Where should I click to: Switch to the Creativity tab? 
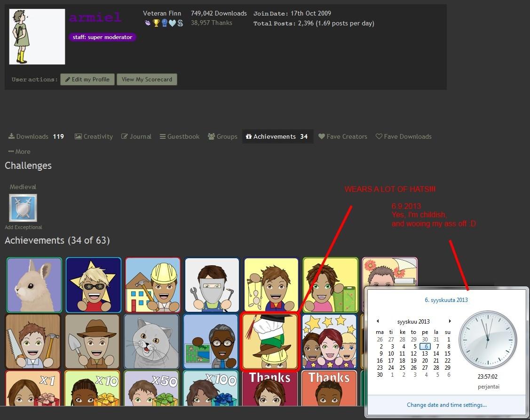coord(94,136)
